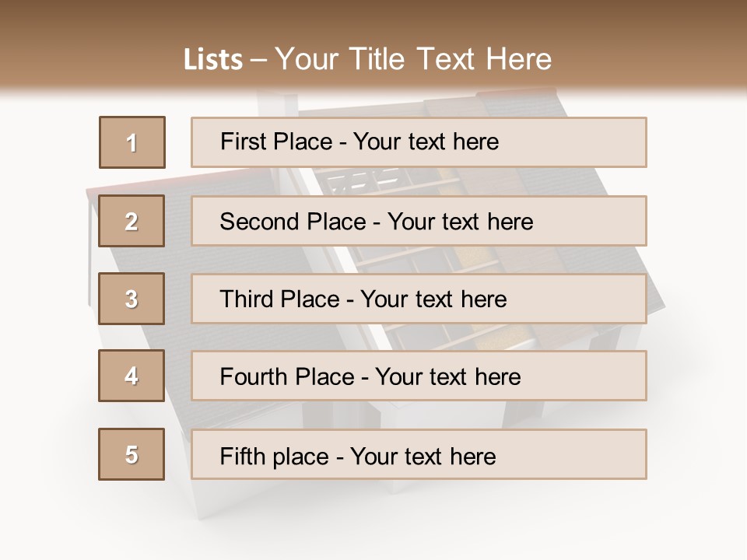
Task: Select the number 4 box
Action: 132,376
